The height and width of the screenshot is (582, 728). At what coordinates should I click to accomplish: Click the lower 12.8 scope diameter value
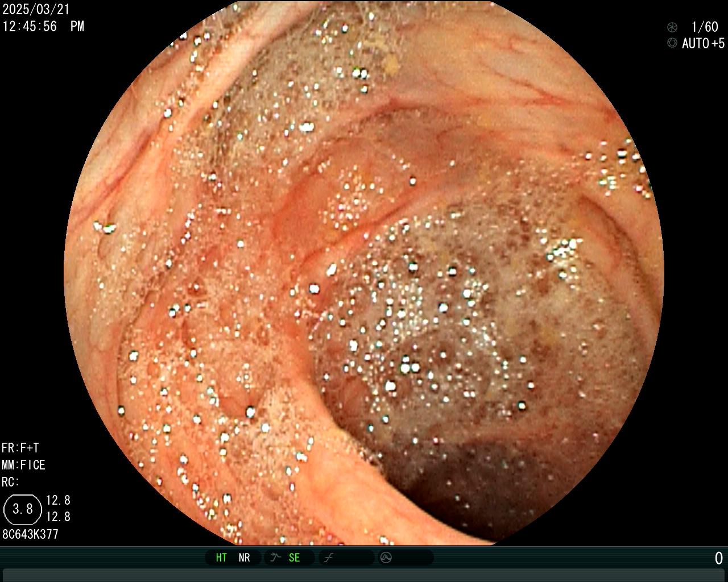(x=58, y=517)
